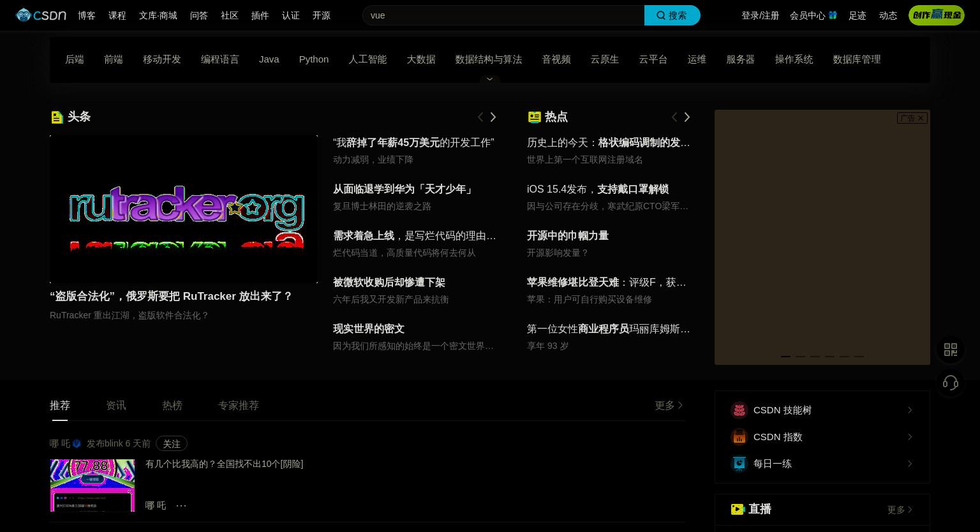This screenshot has height=532, width=980.
Task: Select the Python category
Action: tap(314, 59)
